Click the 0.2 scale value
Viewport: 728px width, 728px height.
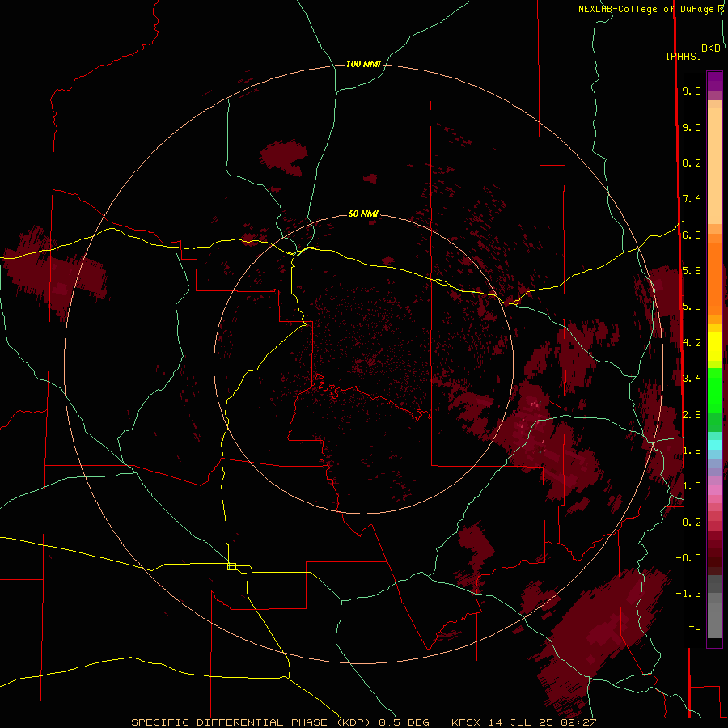[x=692, y=523]
